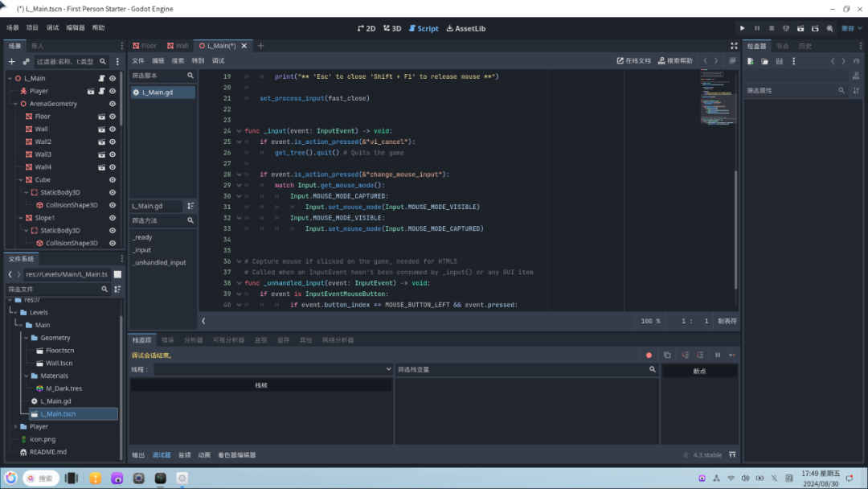
Task: Step over icon in debugger
Action: coord(700,355)
